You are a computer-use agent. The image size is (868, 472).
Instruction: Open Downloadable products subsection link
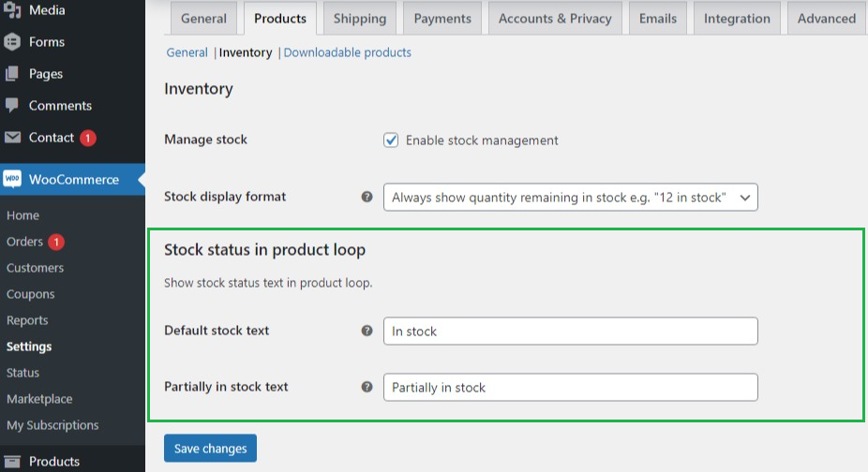347,52
